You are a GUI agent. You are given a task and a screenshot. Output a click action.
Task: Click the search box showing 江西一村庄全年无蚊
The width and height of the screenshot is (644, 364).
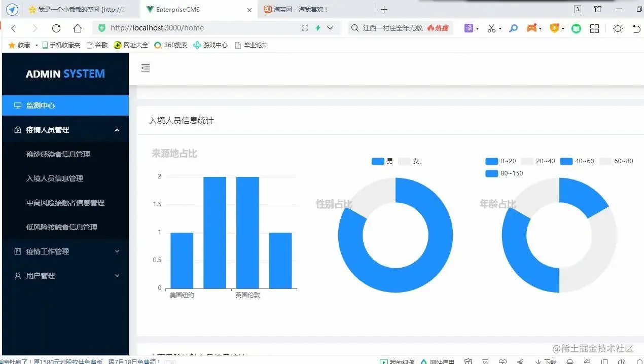point(400,28)
